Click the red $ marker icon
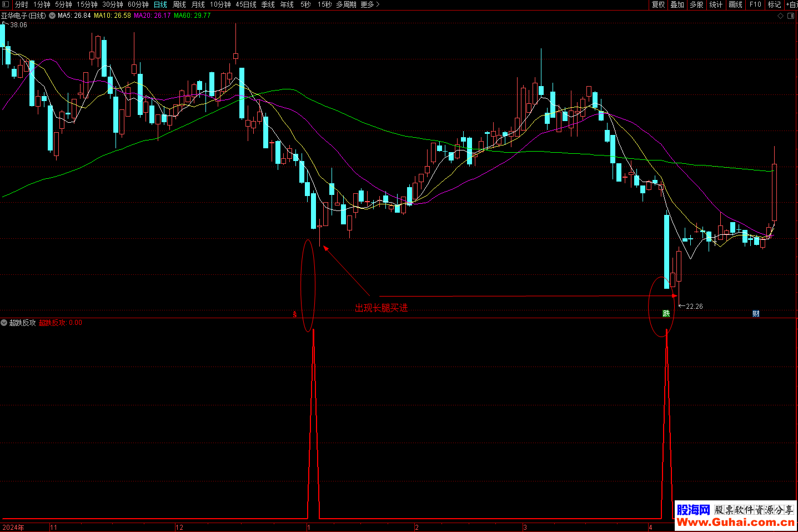Image resolution: width=798 pixels, height=532 pixels. point(295,314)
